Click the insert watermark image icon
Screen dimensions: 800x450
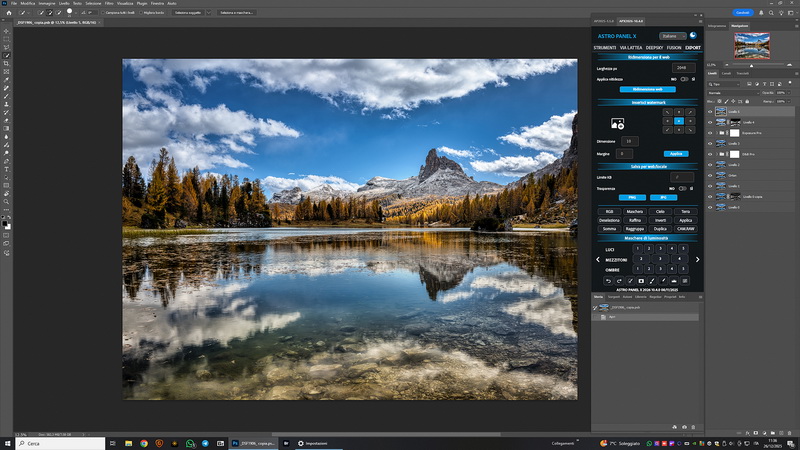tap(617, 123)
